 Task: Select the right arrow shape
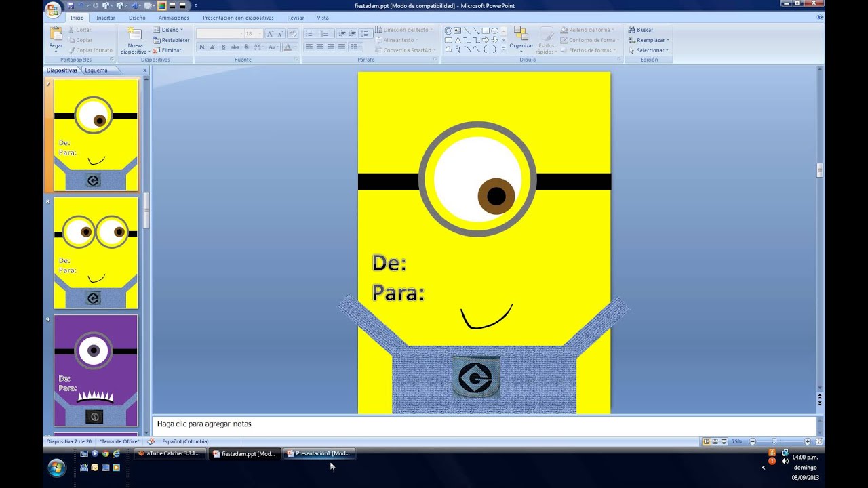486,40
